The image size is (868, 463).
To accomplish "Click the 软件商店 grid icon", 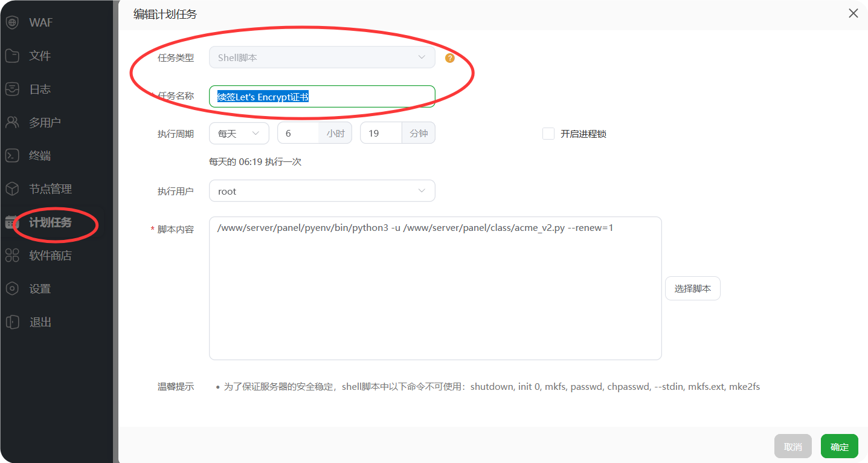I will click(12, 255).
